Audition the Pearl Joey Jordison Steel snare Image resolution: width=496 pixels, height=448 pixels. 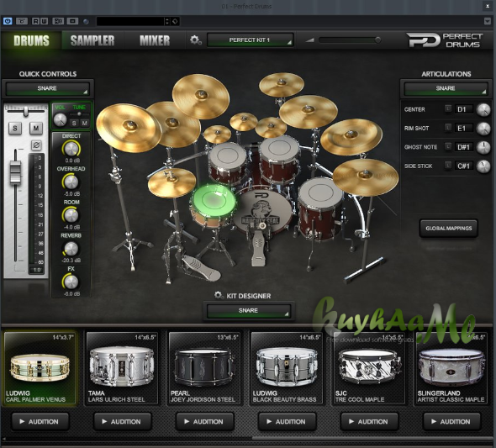pyautogui.click(x=204, y=421)
